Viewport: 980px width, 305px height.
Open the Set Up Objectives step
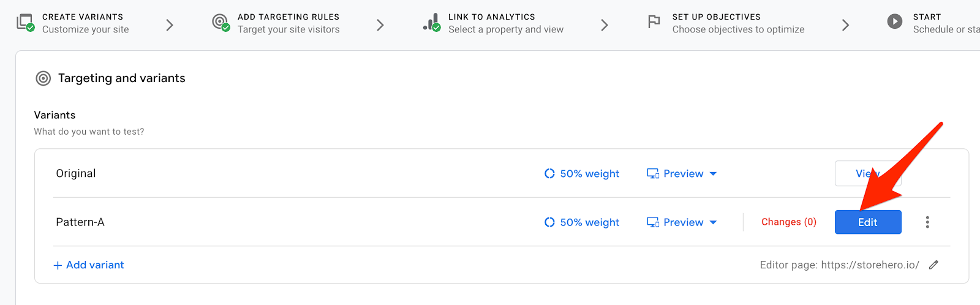click(726, 23)
